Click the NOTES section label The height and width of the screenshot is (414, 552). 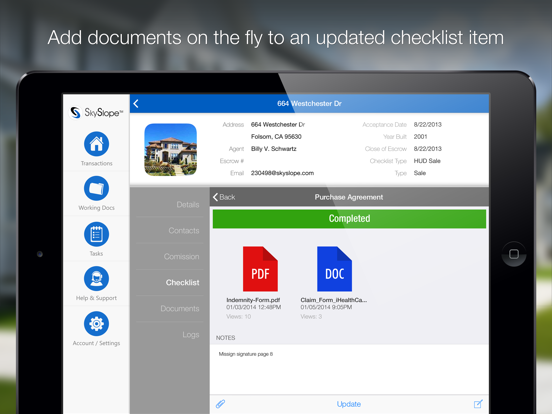(225, 338)
